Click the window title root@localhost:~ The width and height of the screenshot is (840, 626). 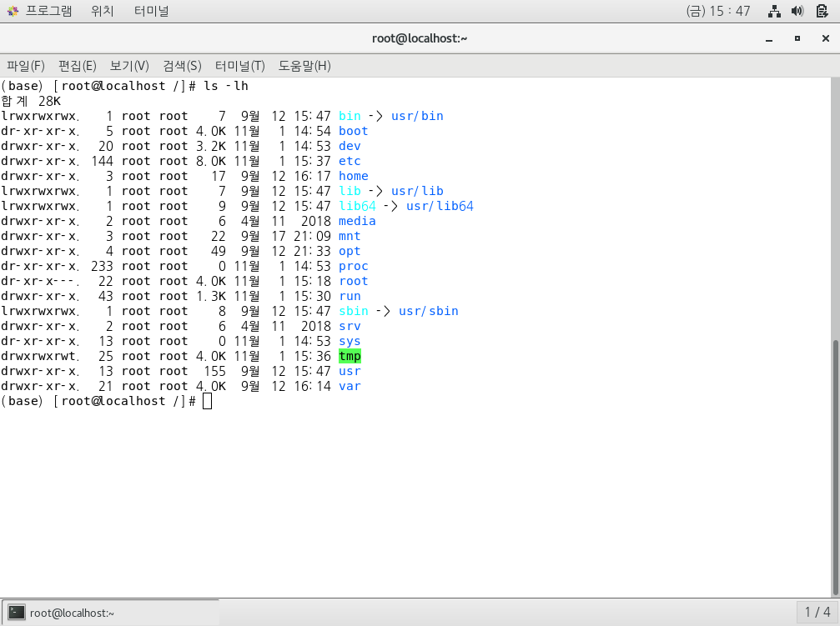[420, 38]
